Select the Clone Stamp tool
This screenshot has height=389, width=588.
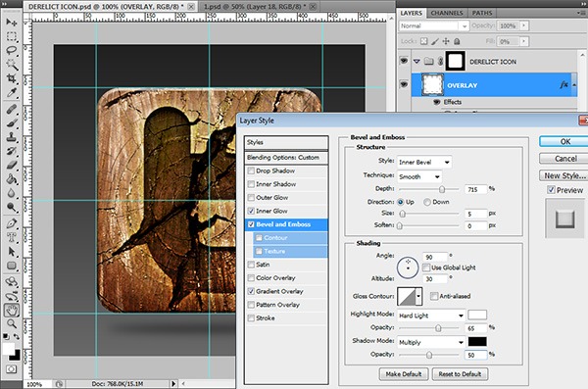pyautogui.click(x=11, y=137)
